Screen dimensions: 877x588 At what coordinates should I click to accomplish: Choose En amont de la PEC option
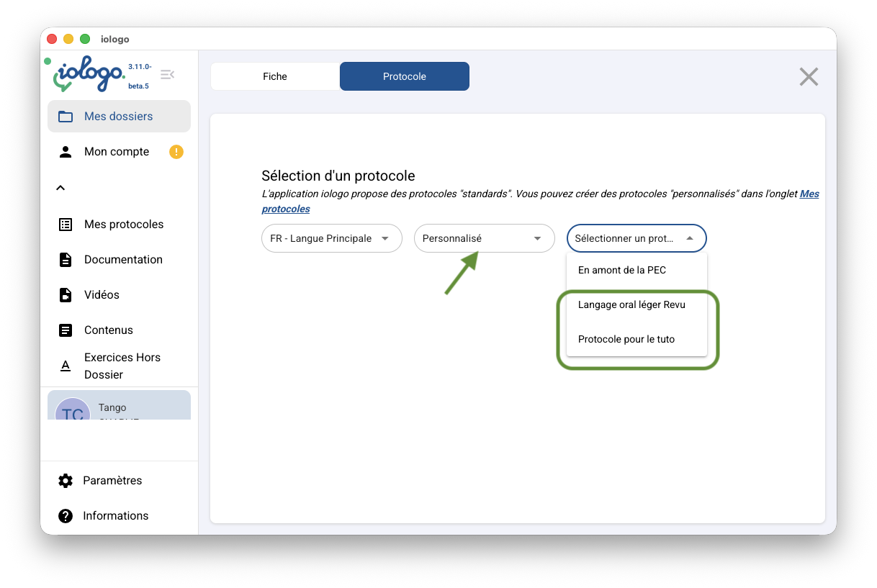[x=622, y=270]
